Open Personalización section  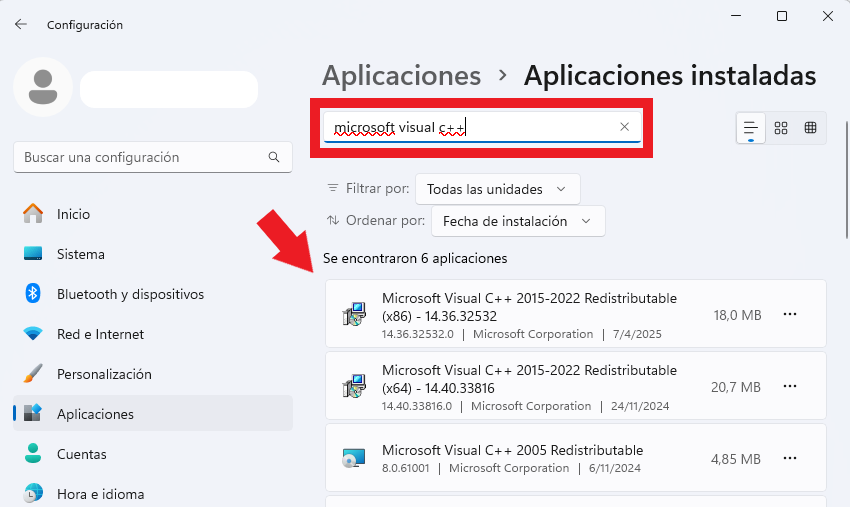[153, 374]
